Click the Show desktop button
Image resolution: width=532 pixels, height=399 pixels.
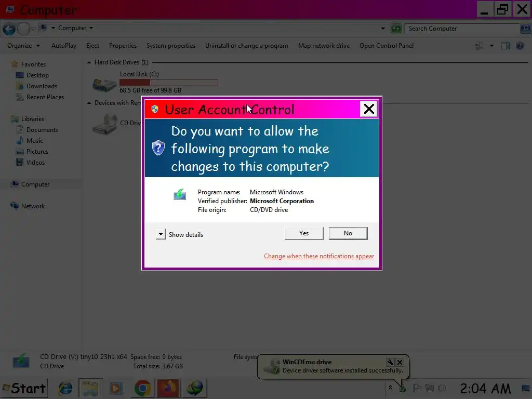[x=527, y=388]
